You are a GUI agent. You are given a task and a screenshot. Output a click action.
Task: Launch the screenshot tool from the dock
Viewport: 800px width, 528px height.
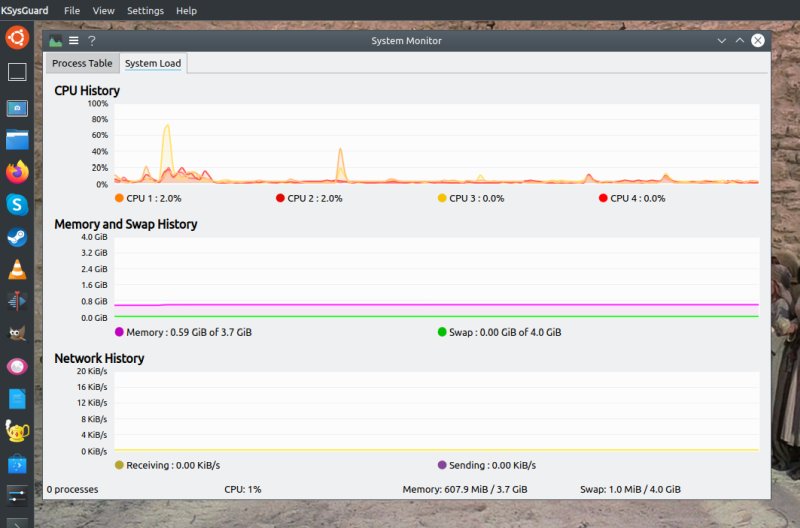pos(17,108)
